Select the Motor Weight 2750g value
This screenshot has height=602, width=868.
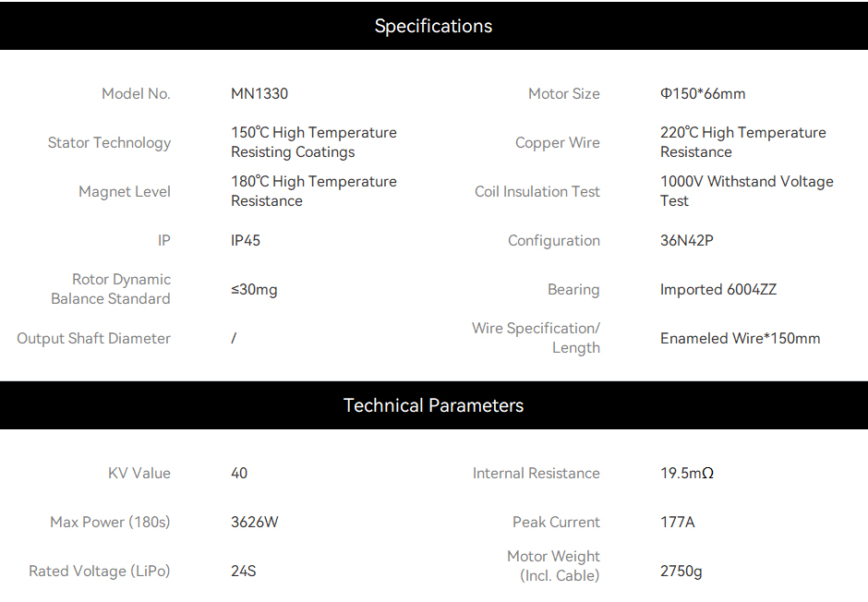click(681, 571)
